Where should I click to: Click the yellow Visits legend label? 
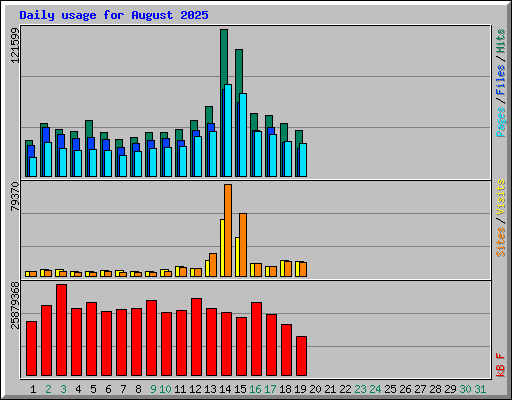501,197
